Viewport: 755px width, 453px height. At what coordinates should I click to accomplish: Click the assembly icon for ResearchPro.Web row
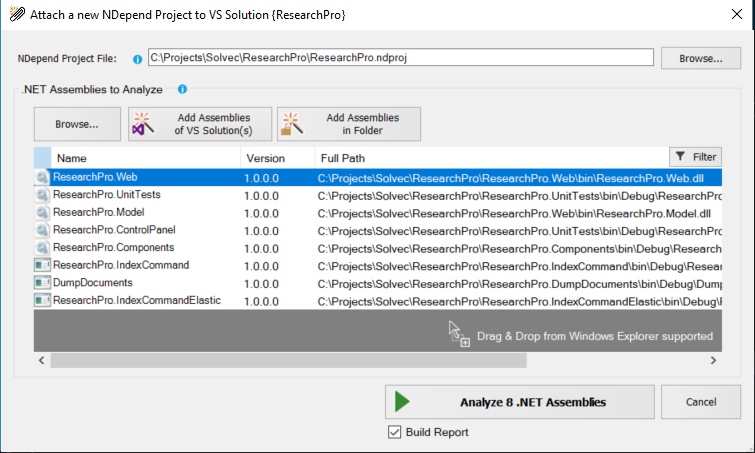(42, 177)
